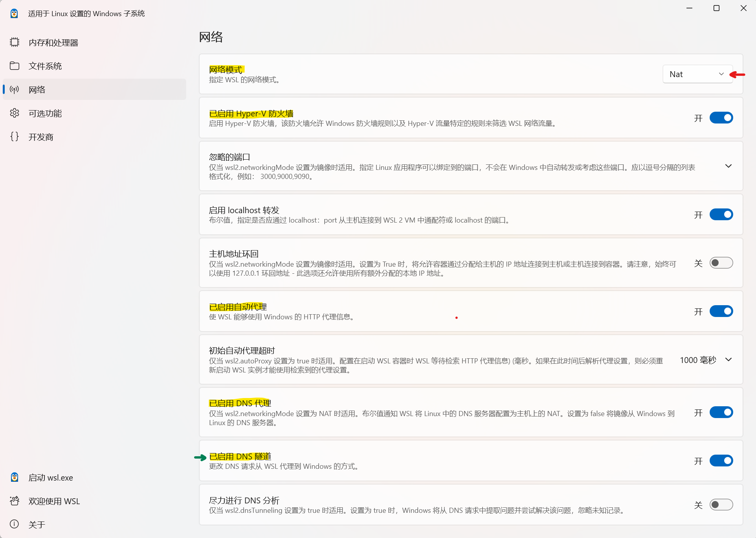Select the memory and processor chip icon
The image size is (756, 538).
pyautogui.click(x=15, y=42)
